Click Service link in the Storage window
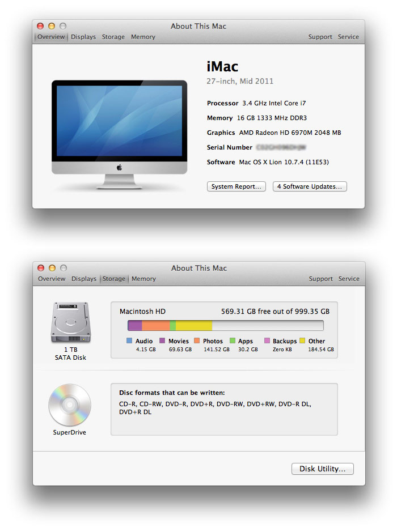 [349, 279]
